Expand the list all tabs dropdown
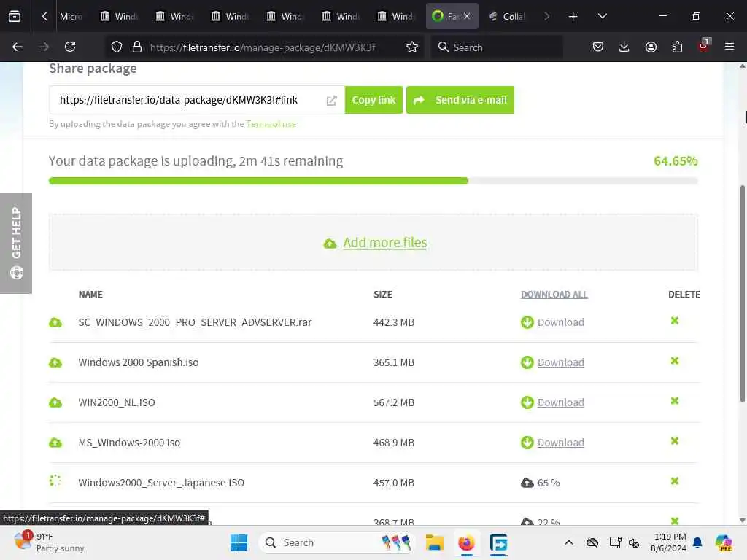The height and width of the screenshot is (560, 747). [x=602, y=16]
